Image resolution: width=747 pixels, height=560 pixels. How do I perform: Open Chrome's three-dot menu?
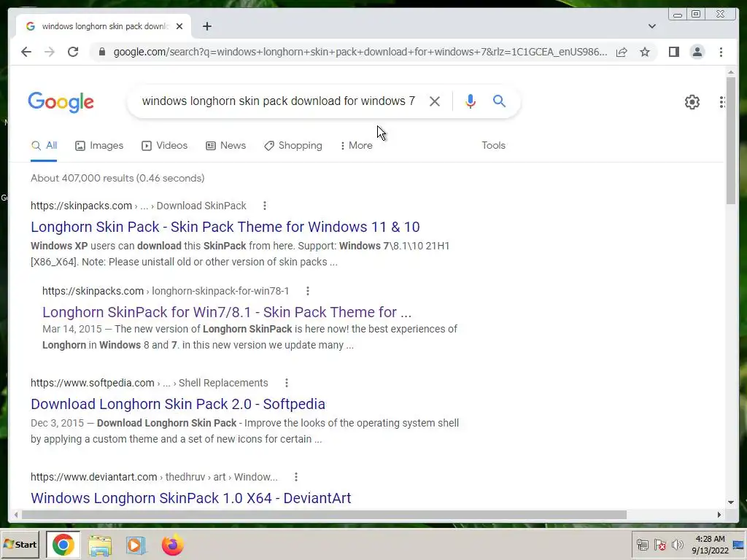tap(721, 52)
